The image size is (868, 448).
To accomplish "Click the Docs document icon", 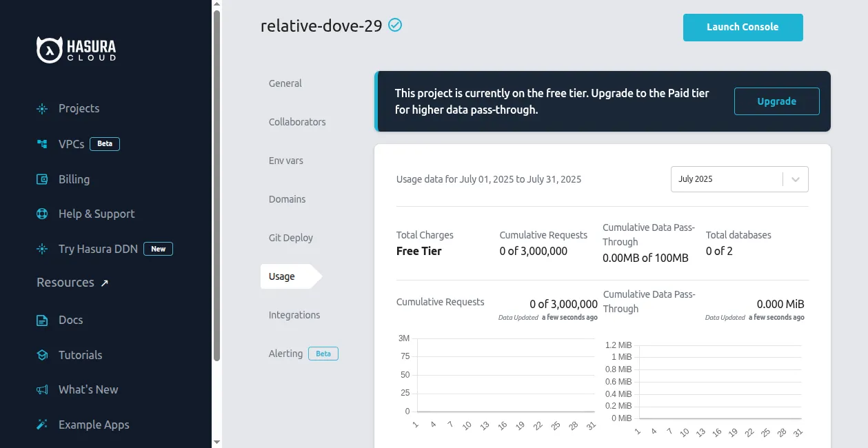I will [42, 320].
